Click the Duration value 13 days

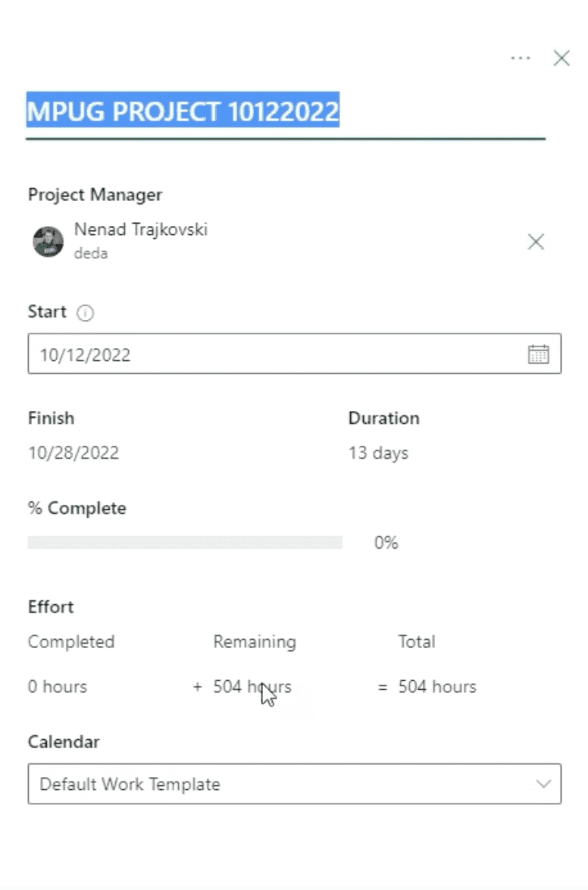click(379, 453)
